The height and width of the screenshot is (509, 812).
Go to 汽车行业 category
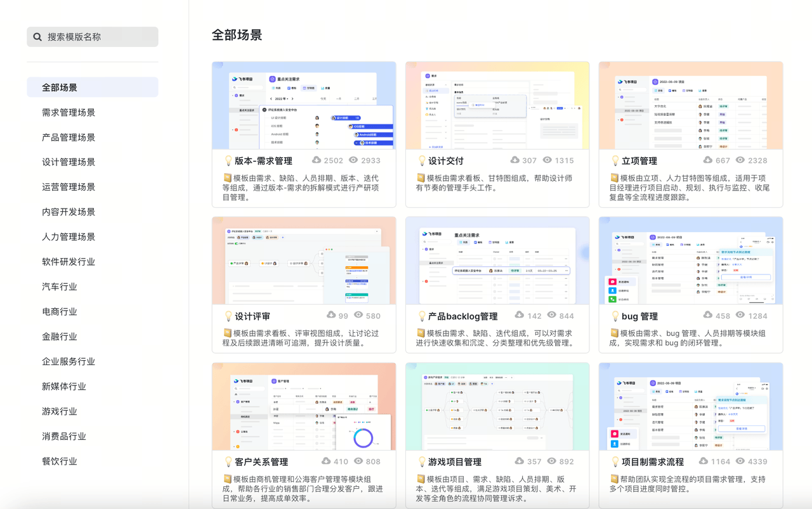[x=60, y=287]
